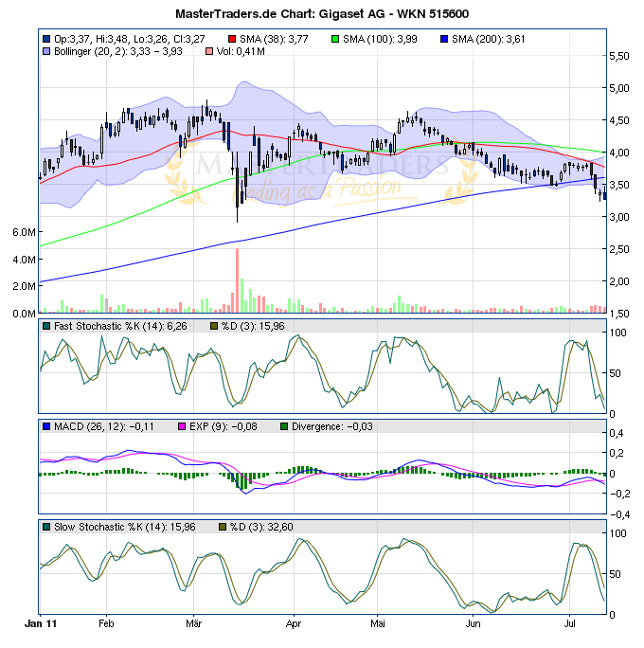The height and width of the screenshot is (648, 644).
Task: Click the lavender Bollinger legend swatch
Action: pos(46,52)
